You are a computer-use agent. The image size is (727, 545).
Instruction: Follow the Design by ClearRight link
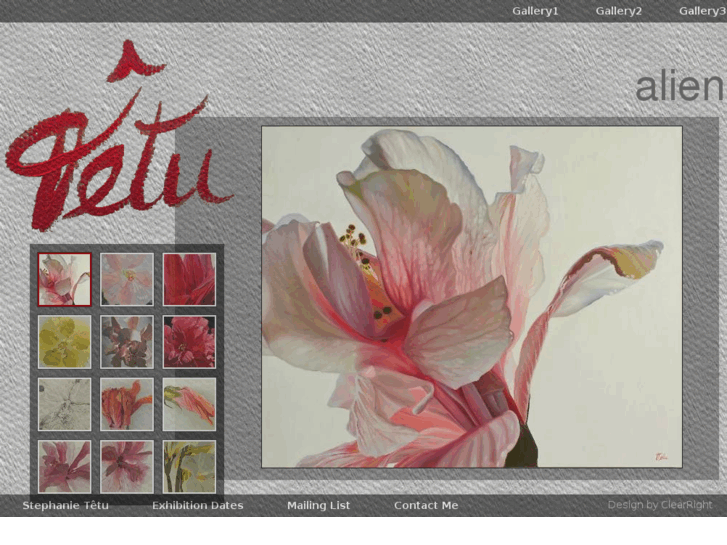(x=660, y=505)
